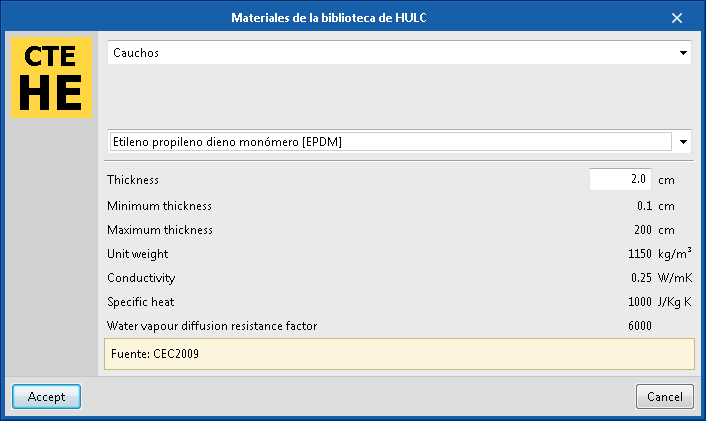Click the EPDM material dropdown arrow
Screen dimensions: 706x421
point(683,142)
